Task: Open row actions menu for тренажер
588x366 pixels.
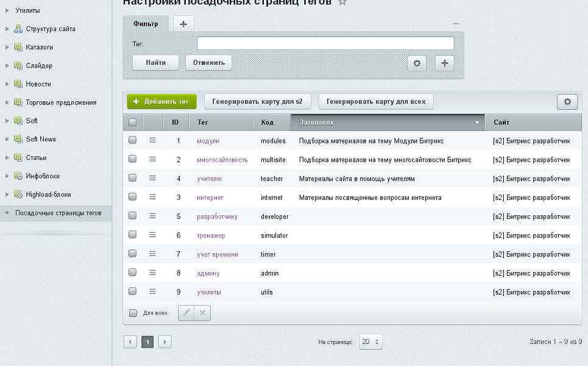Action: (x=153, y=235)
